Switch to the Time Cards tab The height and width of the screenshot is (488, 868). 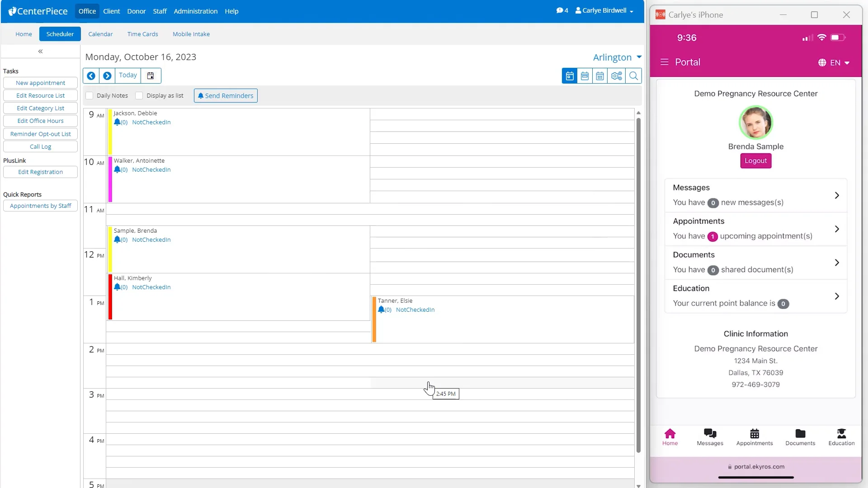pos(142,34)
